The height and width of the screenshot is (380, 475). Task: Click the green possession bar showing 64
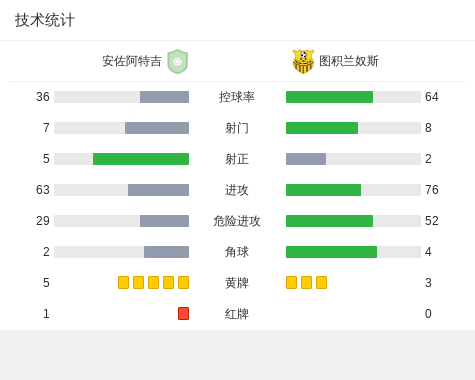click(329, 97)
